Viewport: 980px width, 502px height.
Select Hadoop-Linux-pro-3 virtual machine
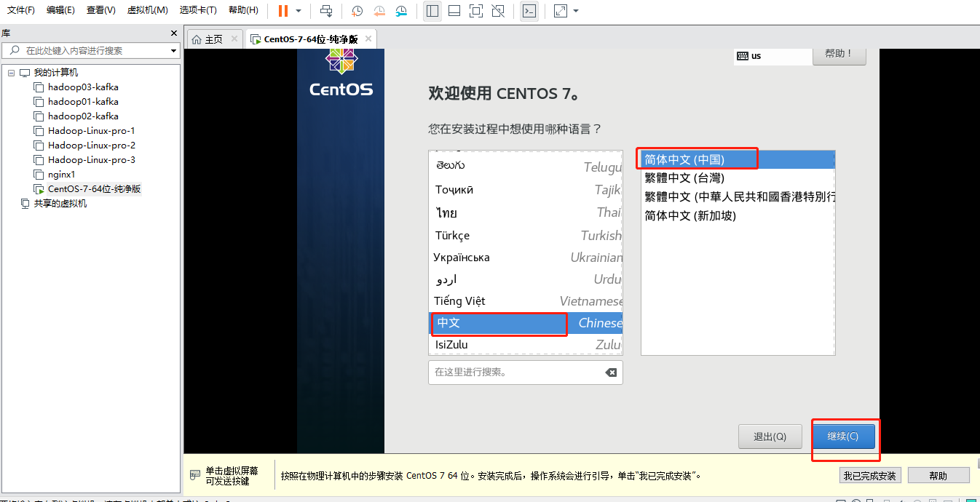[x=92, y=160]
